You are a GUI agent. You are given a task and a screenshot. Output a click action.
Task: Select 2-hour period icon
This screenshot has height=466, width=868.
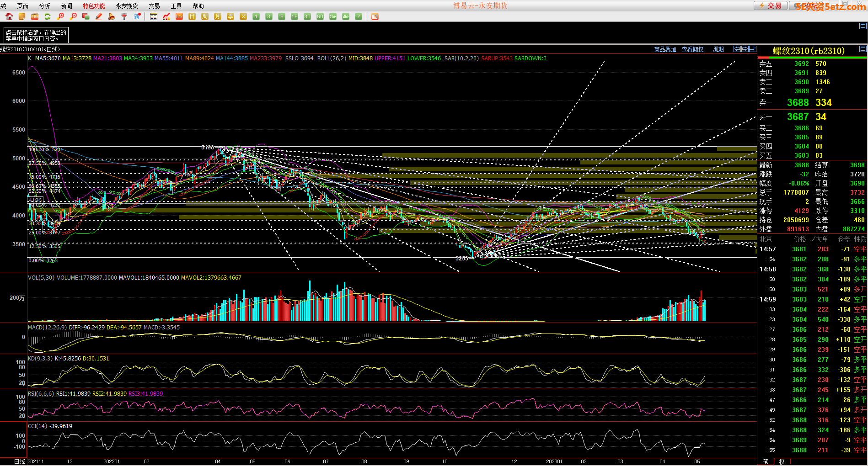[333, 16]
